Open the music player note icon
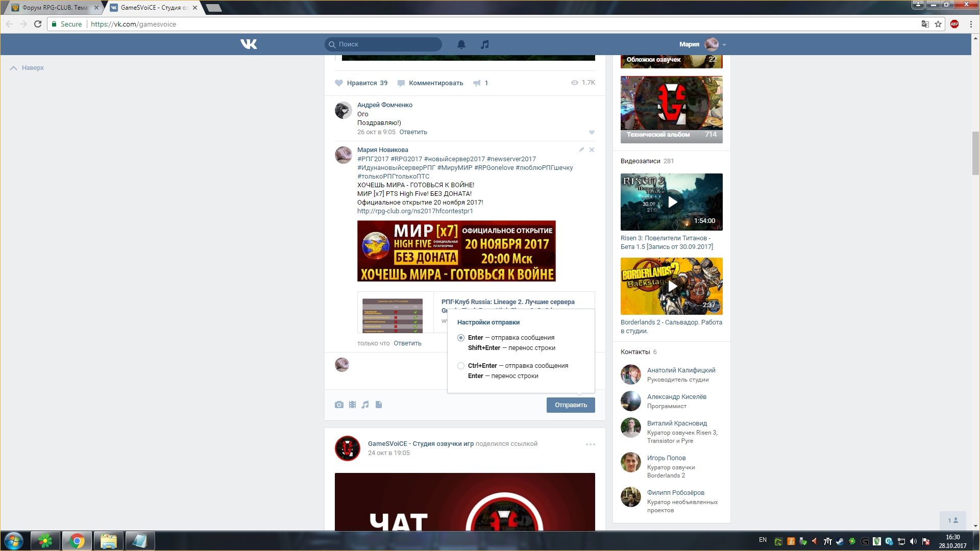980x551 pixels. tap(485, 44)
